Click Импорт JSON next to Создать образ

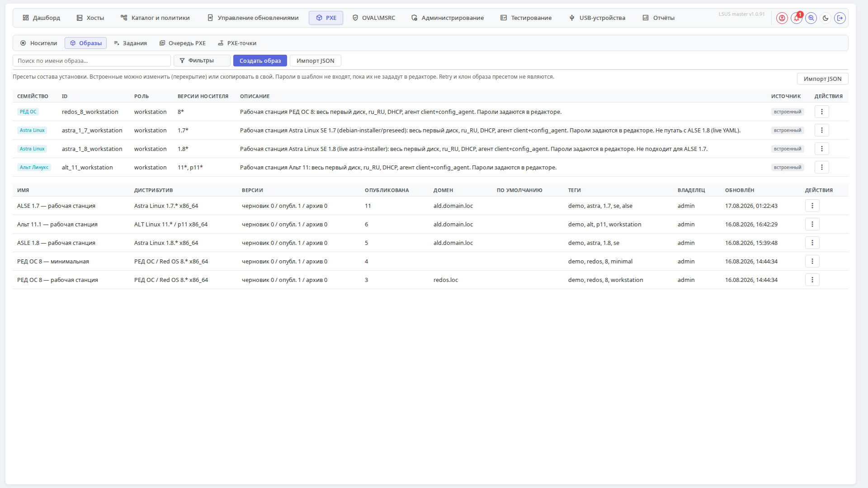(316, 61)
